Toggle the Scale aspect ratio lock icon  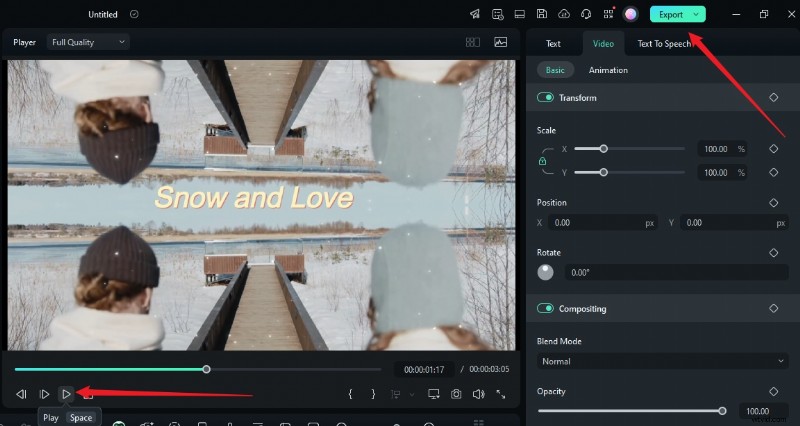[x=542, y=161]
